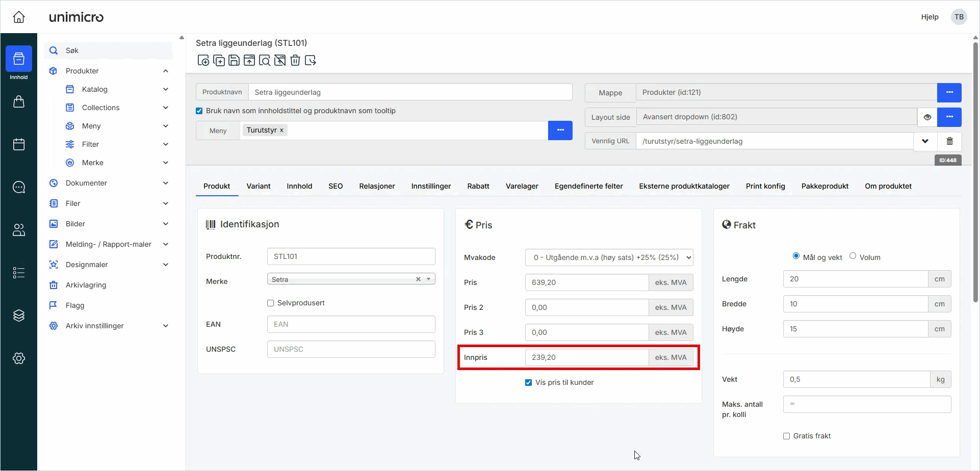Select the Volum radio button
Screen dimensions: 980x471
[853, 256]
